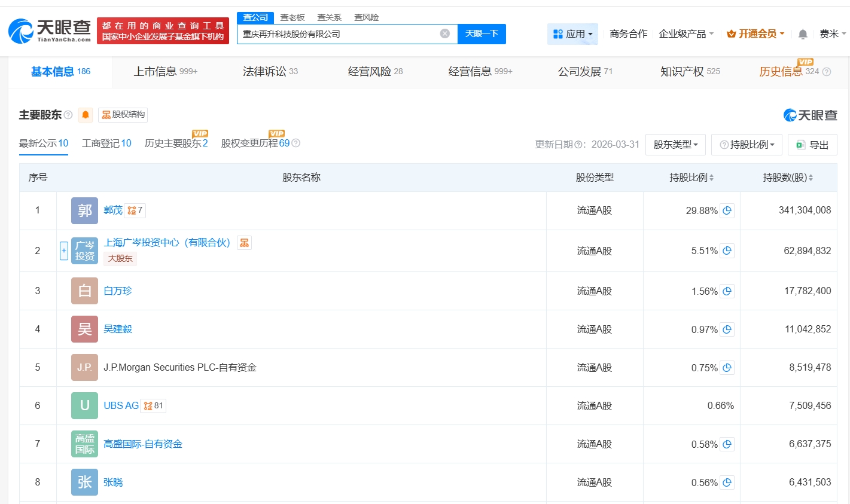The width and height of the screenshot is (850, 504).
Task: Export the table with 导出
Action: tap(812, 145)
